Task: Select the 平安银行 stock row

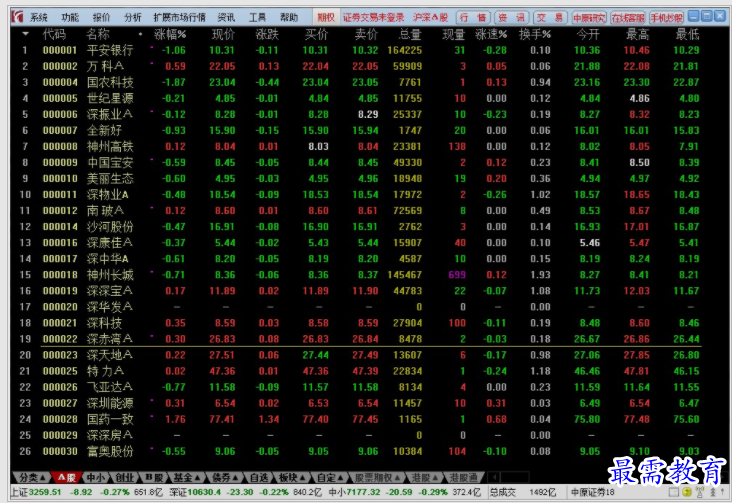Action: pyautogui.click(x=359, y=50)
